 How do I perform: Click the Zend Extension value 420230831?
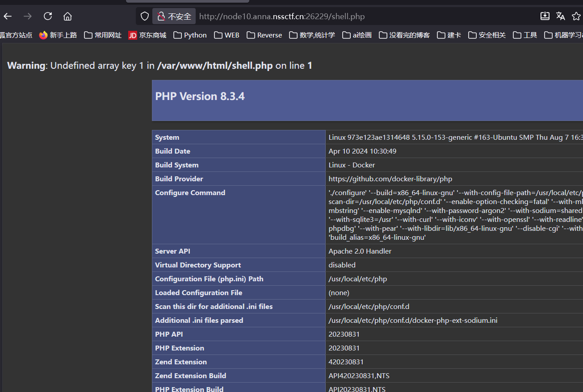[x=347, y=362]
